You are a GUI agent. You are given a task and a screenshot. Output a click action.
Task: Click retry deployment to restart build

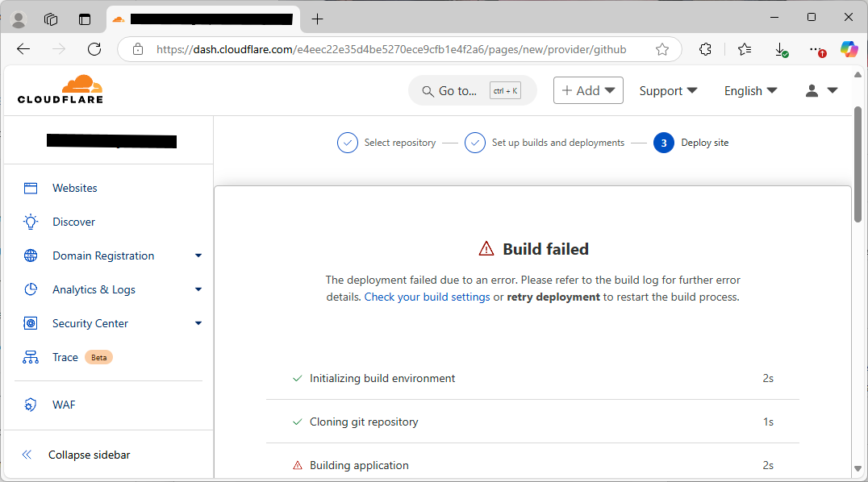[553, 296]
